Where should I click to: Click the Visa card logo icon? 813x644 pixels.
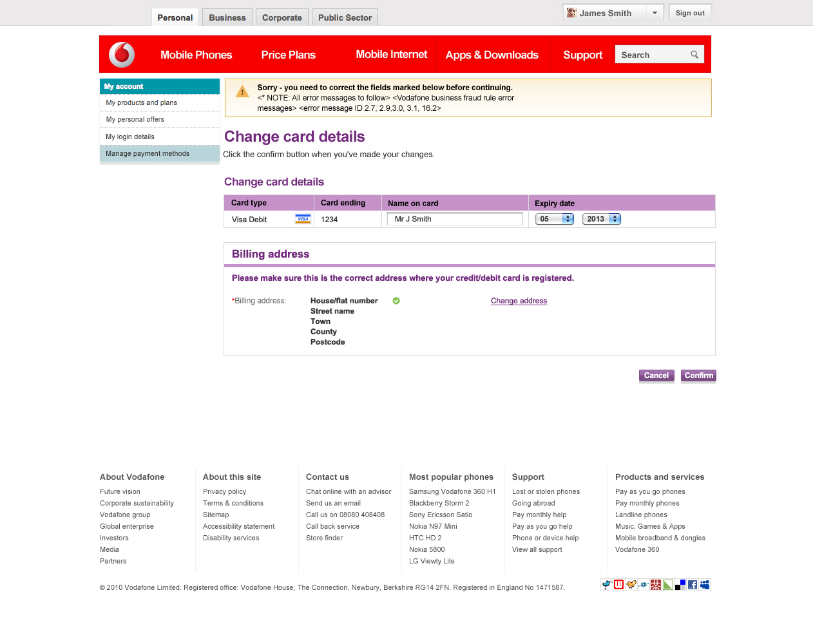[x=303, y=219]
